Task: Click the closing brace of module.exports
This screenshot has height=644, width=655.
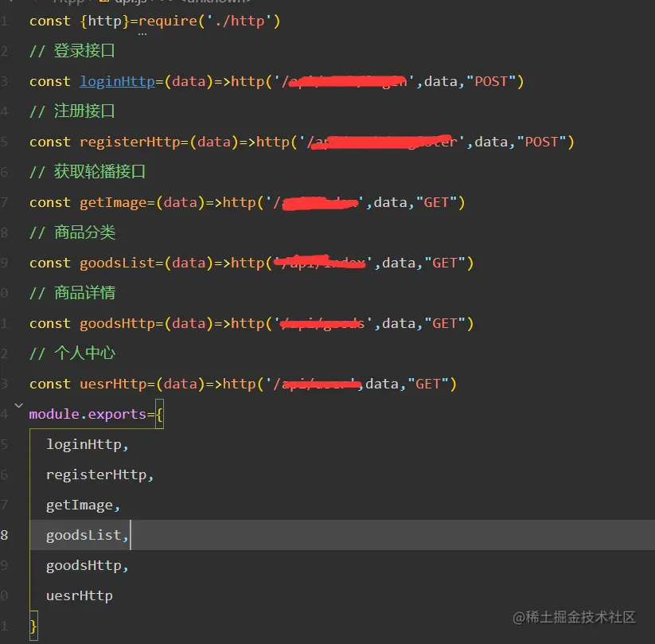Action: (x=33, y=626)
